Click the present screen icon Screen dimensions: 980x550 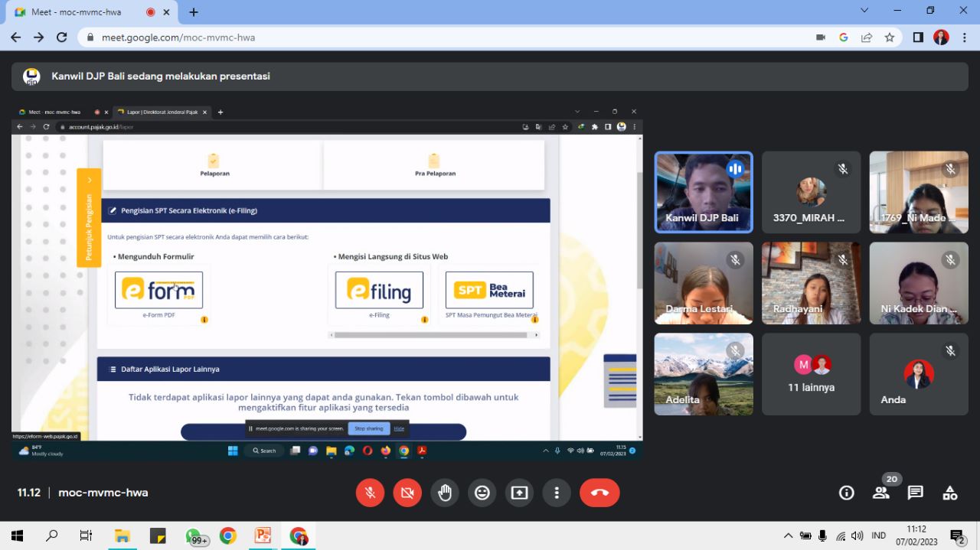520,493
